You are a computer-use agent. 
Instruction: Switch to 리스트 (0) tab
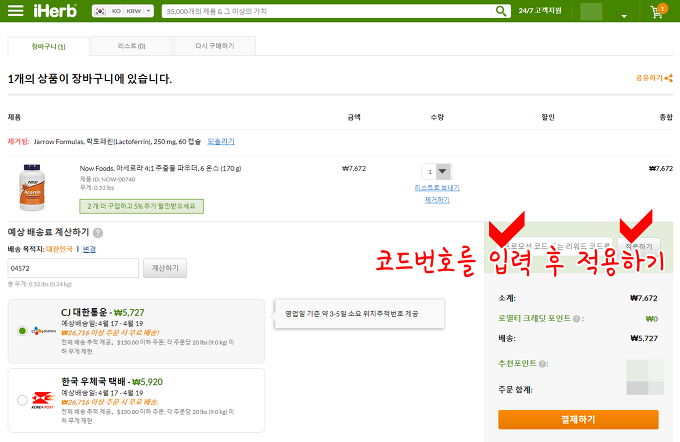(x=132, y=46)
